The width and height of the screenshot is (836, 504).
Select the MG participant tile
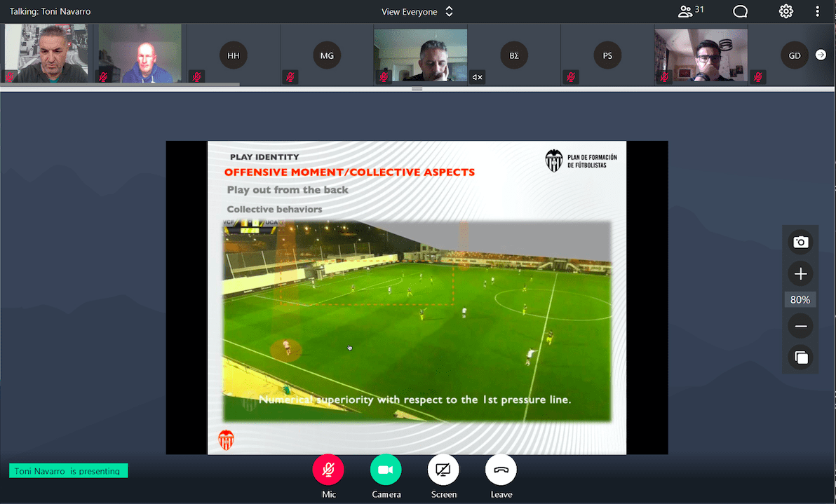coord(327,55)
